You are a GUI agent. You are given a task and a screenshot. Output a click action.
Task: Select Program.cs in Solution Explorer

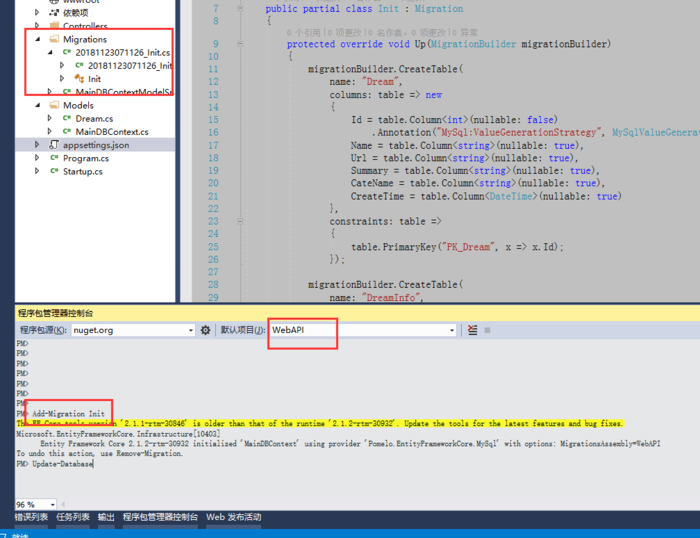coord(86,158)
